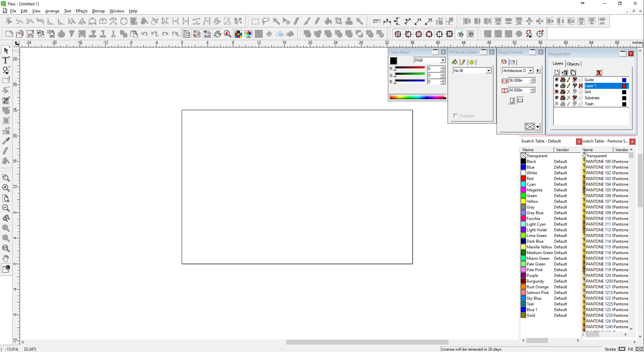Expand DesignCentral right arrow flyout
This screenshot has height=352, width=644.
[538, 71]
